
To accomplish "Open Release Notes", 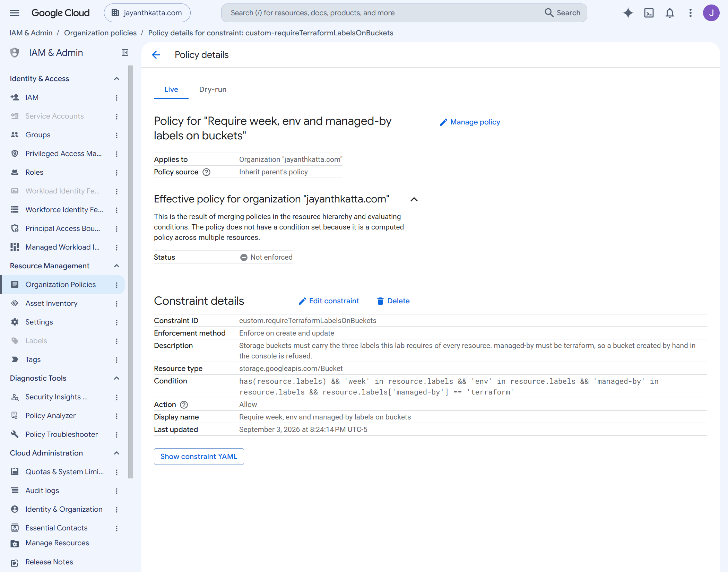I will 49,562.
